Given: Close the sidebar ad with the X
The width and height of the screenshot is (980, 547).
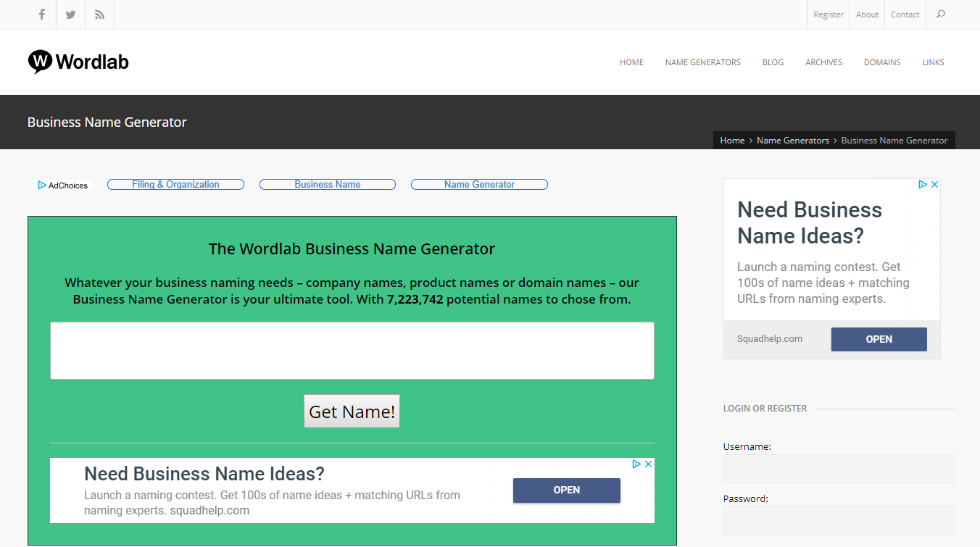Looking at the screenshot, I should click(x=935, y=184).
